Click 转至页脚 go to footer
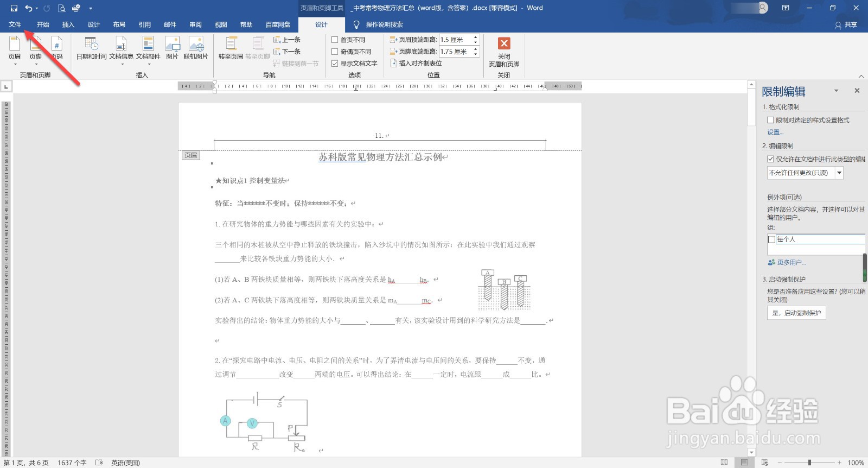868x468 pixels. tap(258, 48)
